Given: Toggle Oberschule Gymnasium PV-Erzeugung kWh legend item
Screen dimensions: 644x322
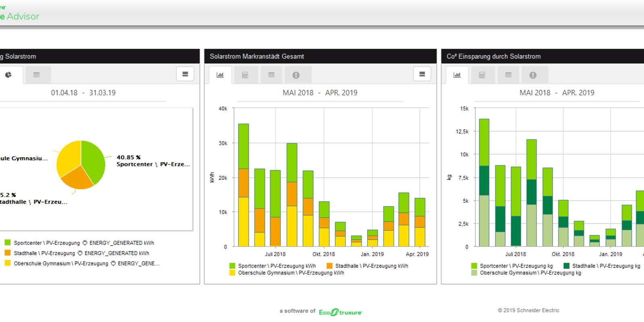Looking at the screenshot, I should point(287,273).
